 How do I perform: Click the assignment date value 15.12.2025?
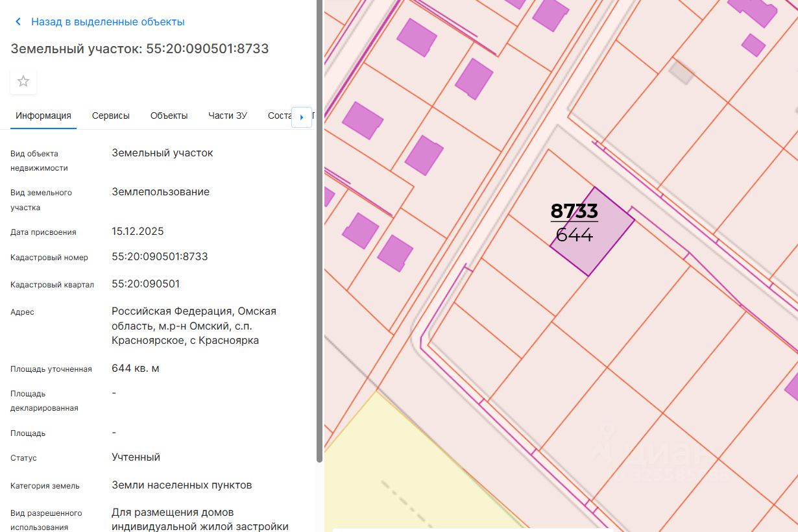(x=138, y=232)
